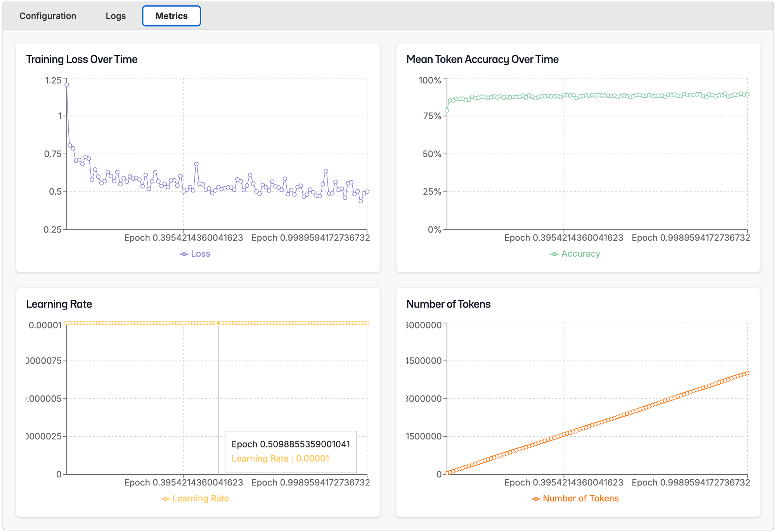Screen dimensions: 776x532
Task: Open the Configuration tab
Action: pos(48,16)
